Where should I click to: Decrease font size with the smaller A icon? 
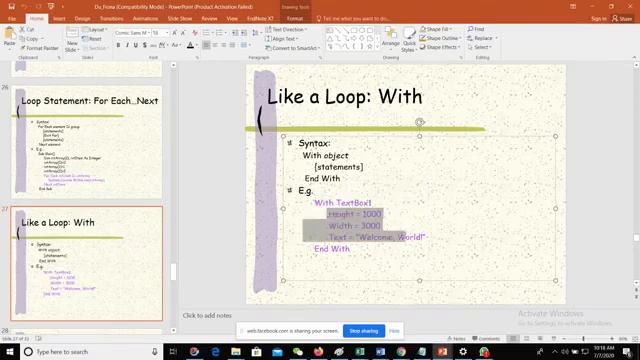[x=183, y=33]
